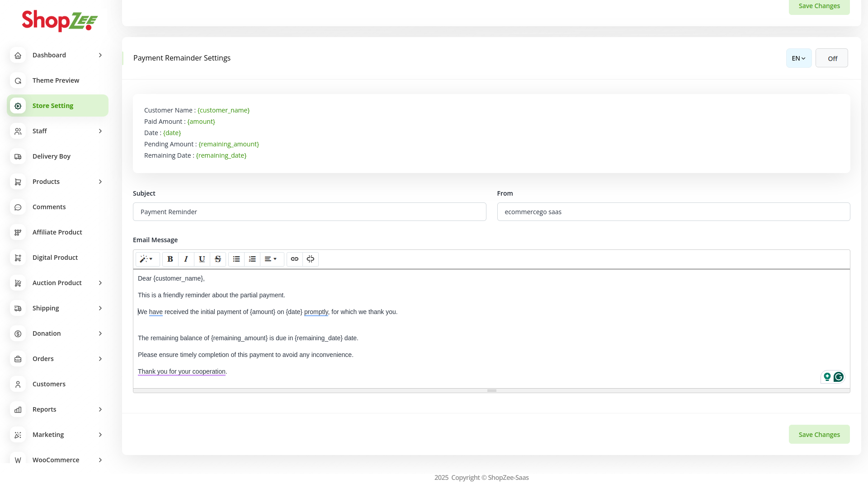The width and height of the screenshot is (868, 488).
Task: Expand the Products sidebar menu
Action: pyautogui.click(x=57, y=182)
